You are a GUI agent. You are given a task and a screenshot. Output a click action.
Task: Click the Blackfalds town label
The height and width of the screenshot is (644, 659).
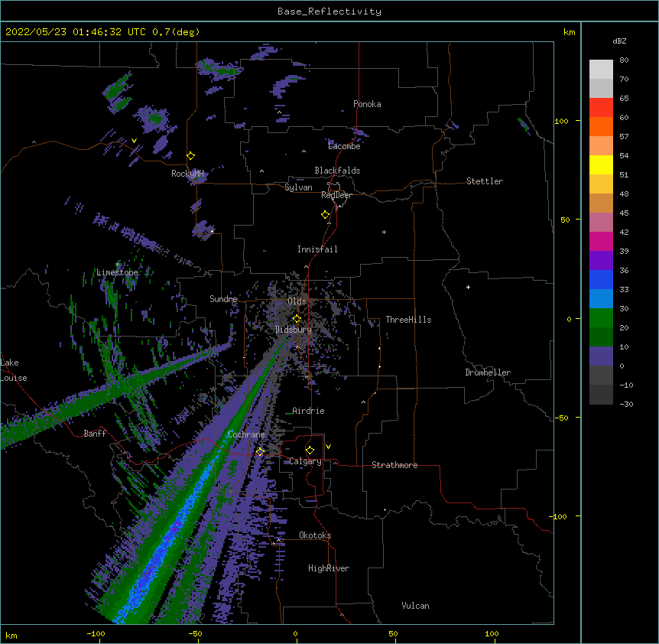(x=337, y=171)
